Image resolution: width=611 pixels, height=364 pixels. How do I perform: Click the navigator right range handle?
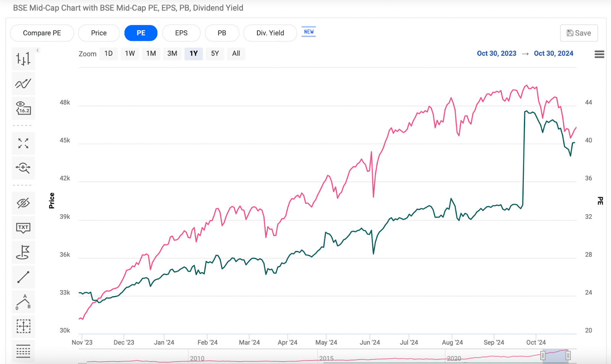pyautogui.click(x=568, y=356)
